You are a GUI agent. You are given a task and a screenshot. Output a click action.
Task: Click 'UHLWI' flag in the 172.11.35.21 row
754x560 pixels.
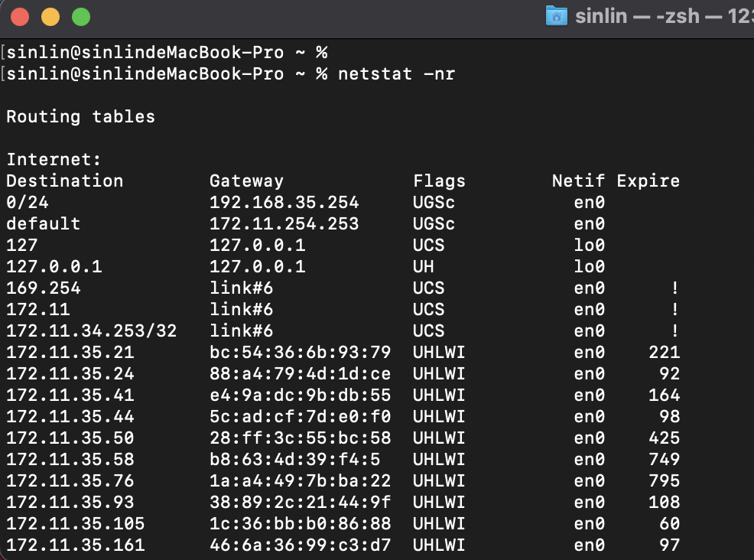coord(440,352)
